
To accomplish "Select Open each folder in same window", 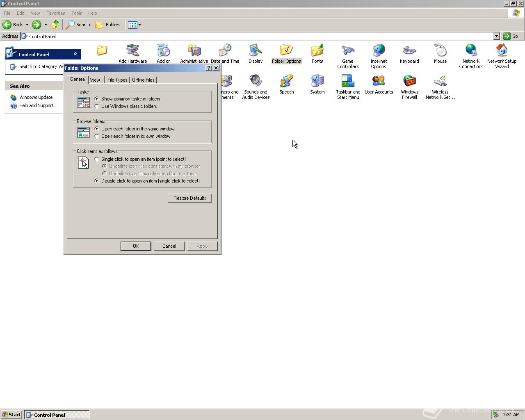I will click(135, 129).
